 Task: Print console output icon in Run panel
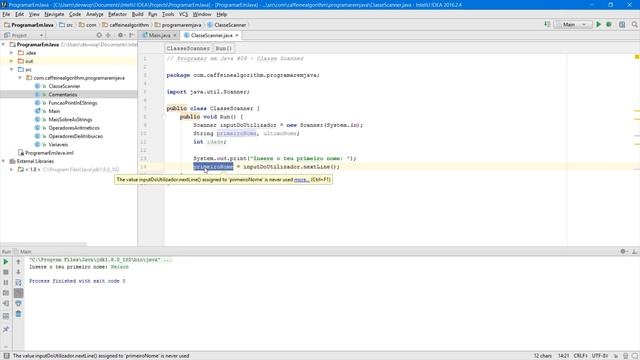18,304
